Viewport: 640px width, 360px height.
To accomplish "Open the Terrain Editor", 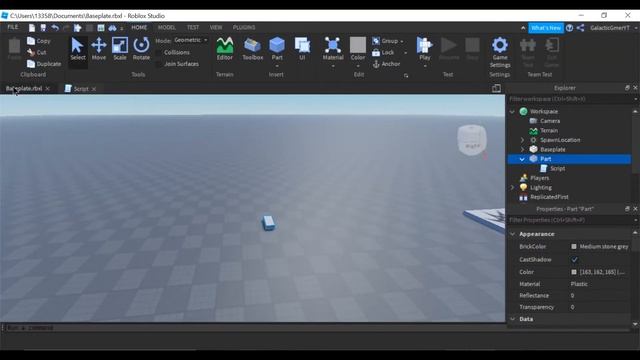I will pos(224,49).
